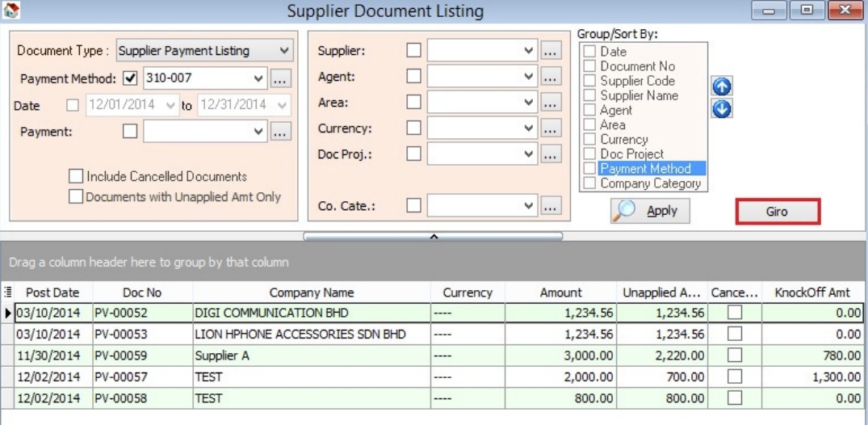Tick Documents with Unapplied Amt Only
This screenshot has height=425, width=868.
76,196
